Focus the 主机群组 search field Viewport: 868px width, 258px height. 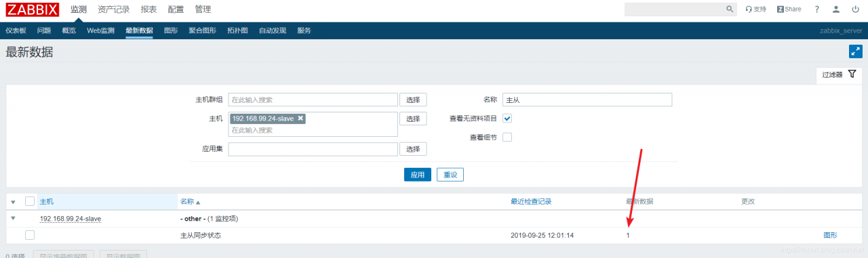[x=313, y=100]
